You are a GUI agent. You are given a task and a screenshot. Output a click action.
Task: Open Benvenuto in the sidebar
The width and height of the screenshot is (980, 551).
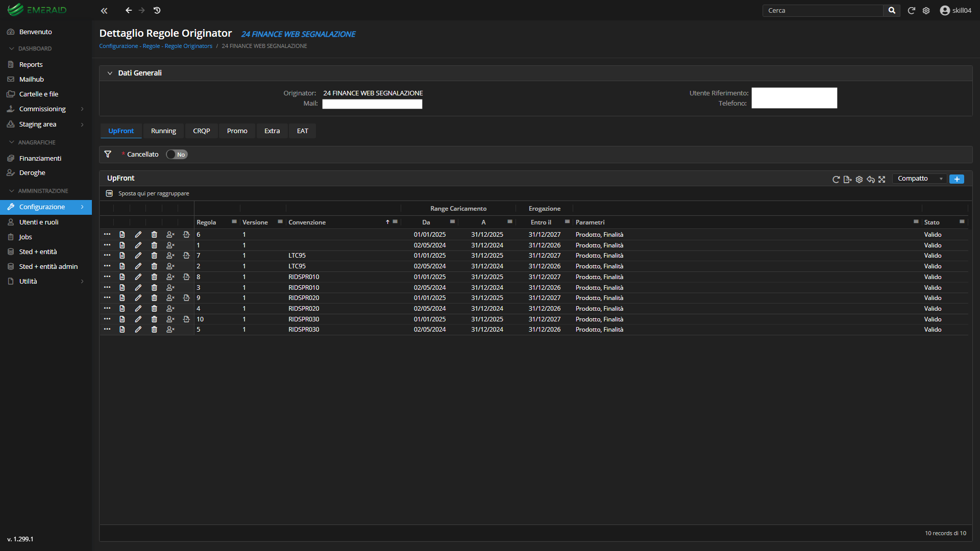35,32
